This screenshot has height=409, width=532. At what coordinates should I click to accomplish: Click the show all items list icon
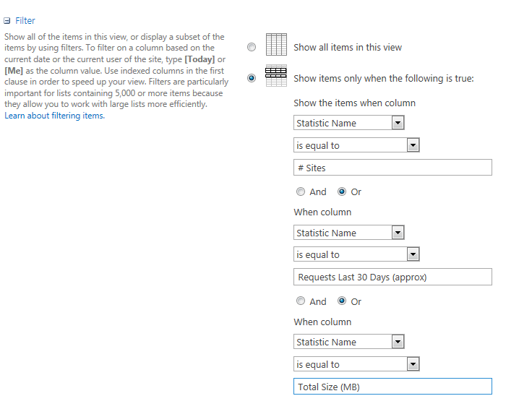point(276,45)
